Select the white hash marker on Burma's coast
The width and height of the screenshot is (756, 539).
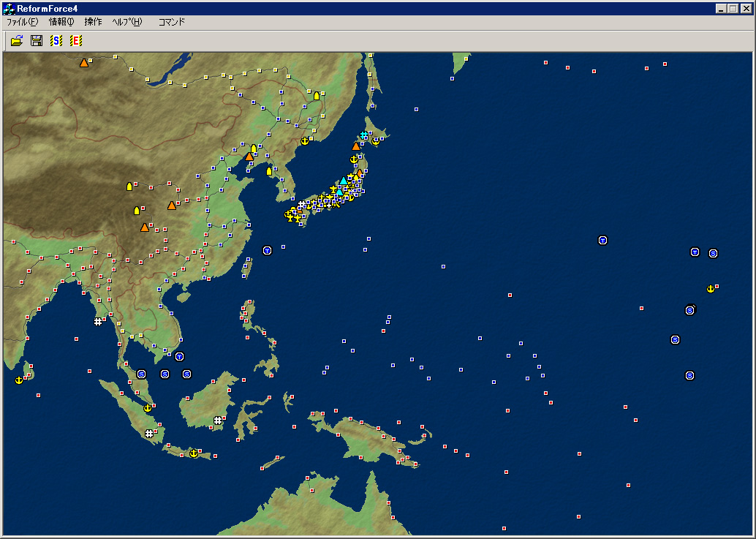(x=98, y=322)
